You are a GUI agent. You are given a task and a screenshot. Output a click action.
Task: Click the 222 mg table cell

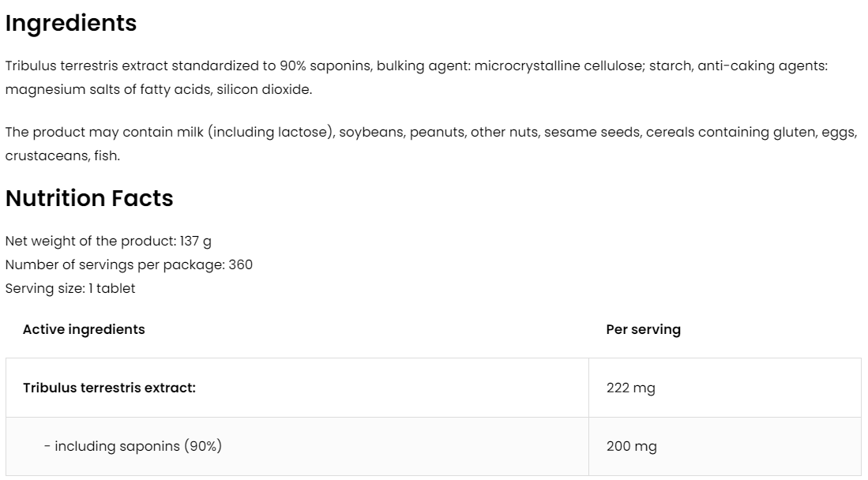(x=630, y=388)
